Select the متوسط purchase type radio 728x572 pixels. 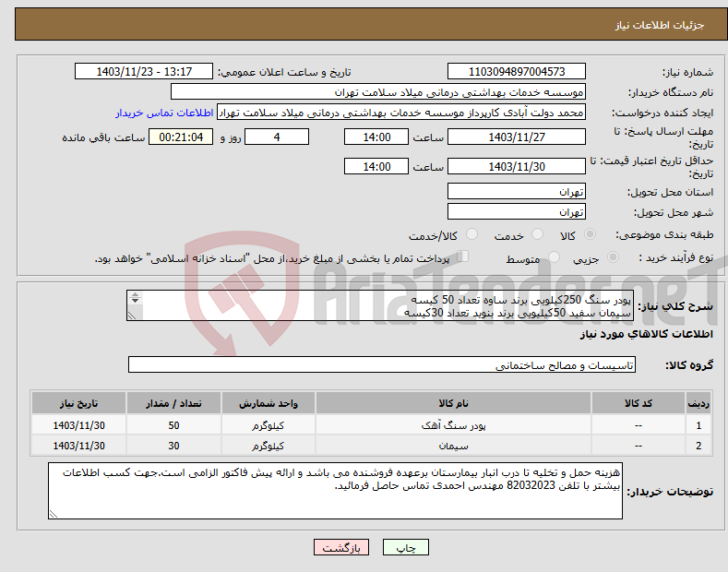554,256
